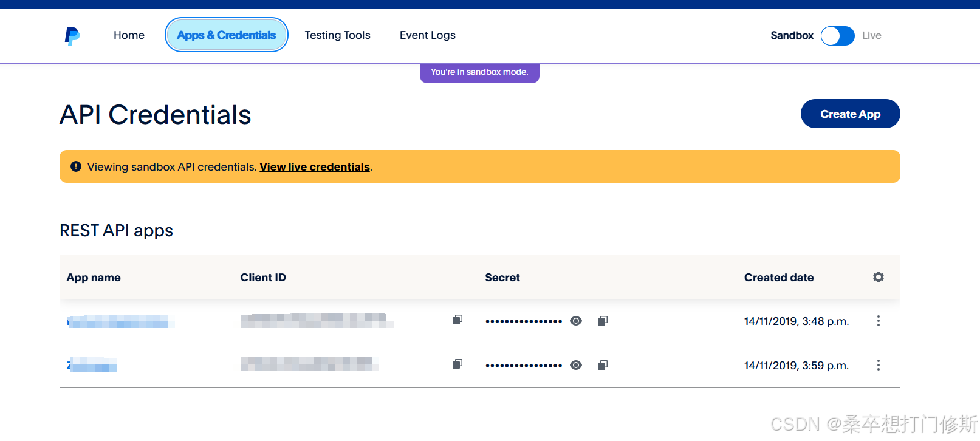This screenshot has height=441, width=980.
Task: Click the PayPal logo icon
Action: click(72, 36)
